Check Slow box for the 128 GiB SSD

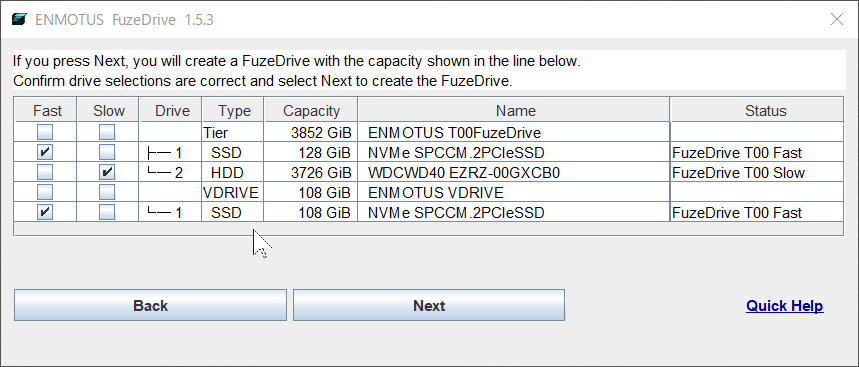coord(107,152)
